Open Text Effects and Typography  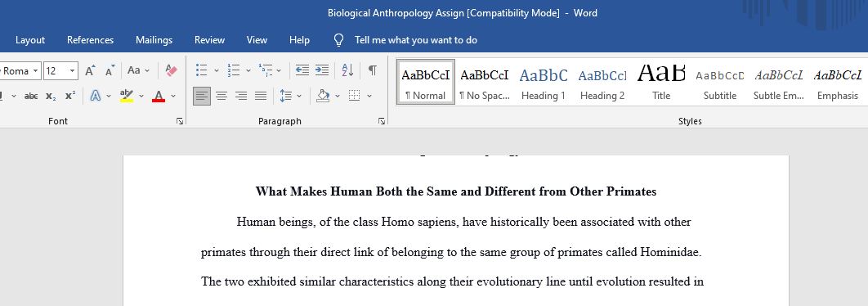tap(95, 96)
